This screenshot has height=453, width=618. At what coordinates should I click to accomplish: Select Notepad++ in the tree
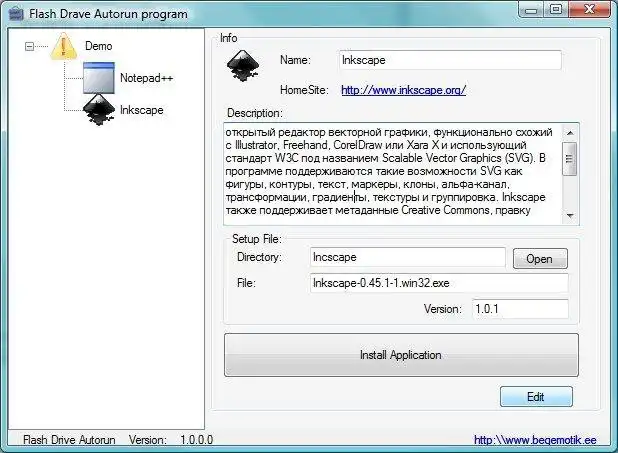pos(146,78)
